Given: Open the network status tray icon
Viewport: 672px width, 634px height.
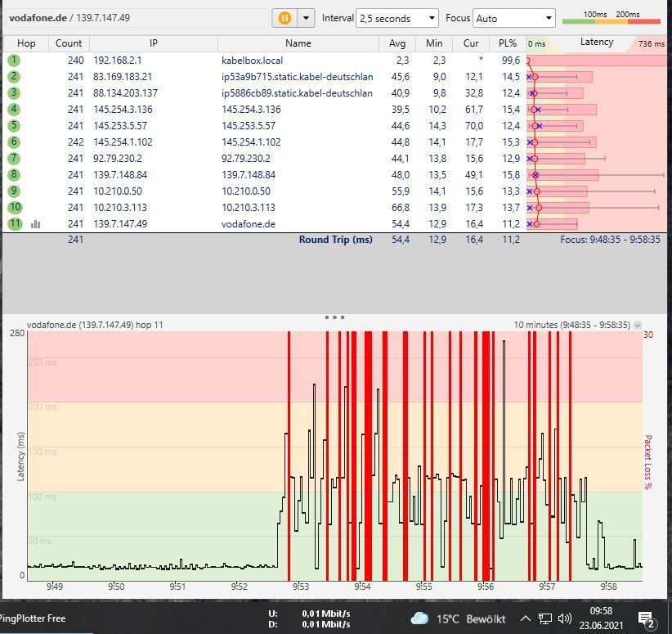Looking at the screenshot, I should coord(545,618).
